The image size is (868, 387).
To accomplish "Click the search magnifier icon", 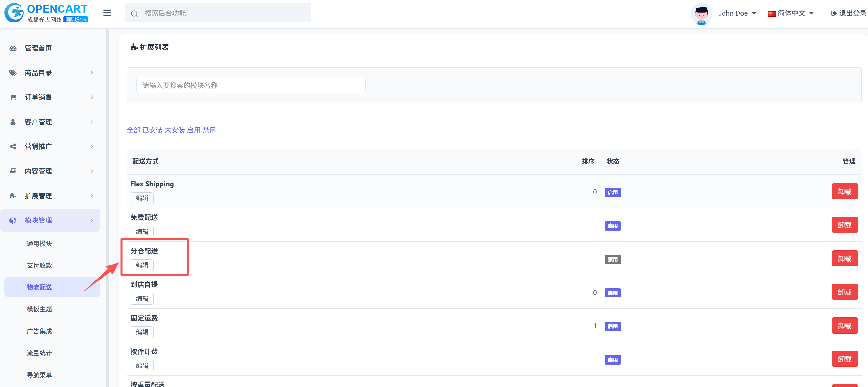I will (x=134, y=14).
